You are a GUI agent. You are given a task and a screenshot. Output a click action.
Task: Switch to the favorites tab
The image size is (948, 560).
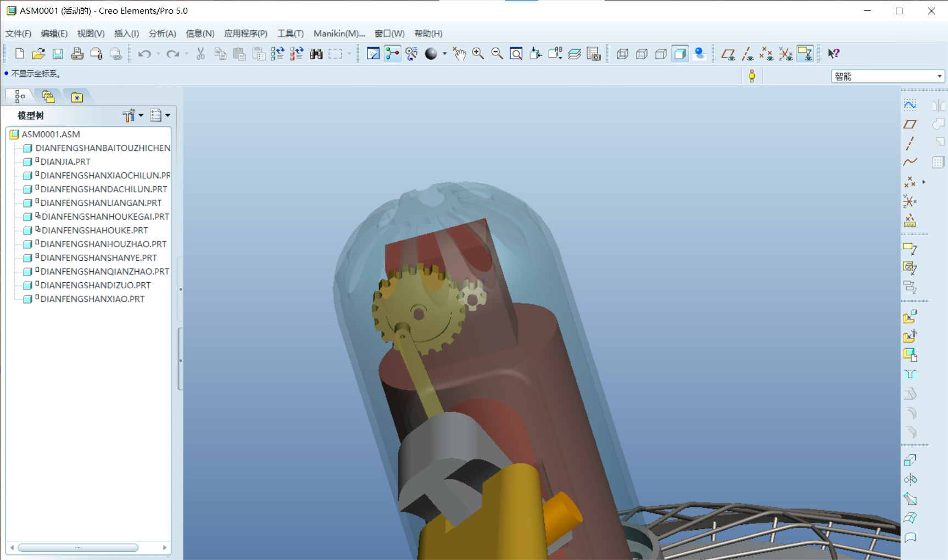coord(77,97)
